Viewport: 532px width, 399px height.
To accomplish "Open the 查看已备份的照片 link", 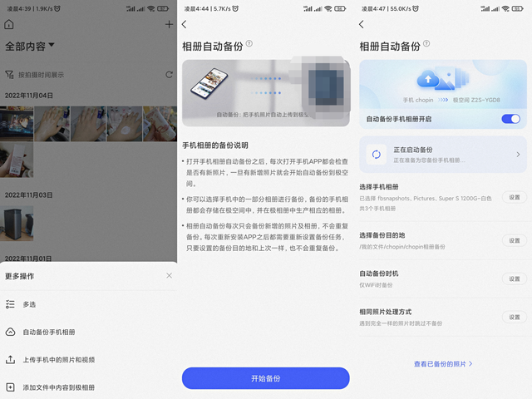I will (443, 364).
